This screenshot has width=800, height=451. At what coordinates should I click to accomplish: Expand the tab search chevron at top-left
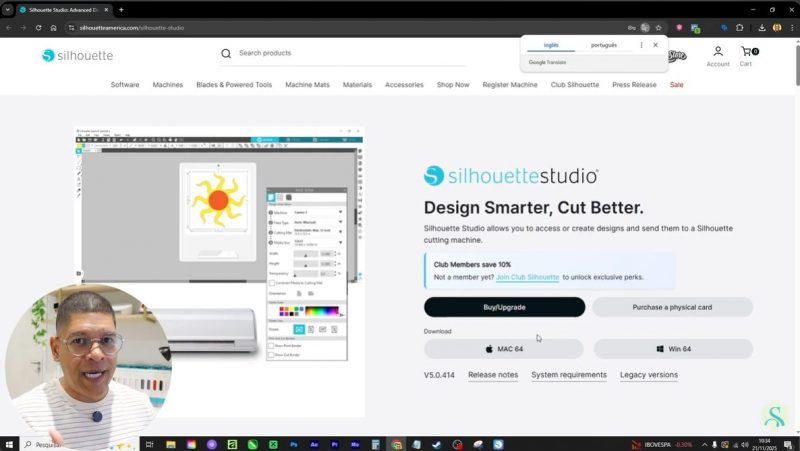(8, 10)
